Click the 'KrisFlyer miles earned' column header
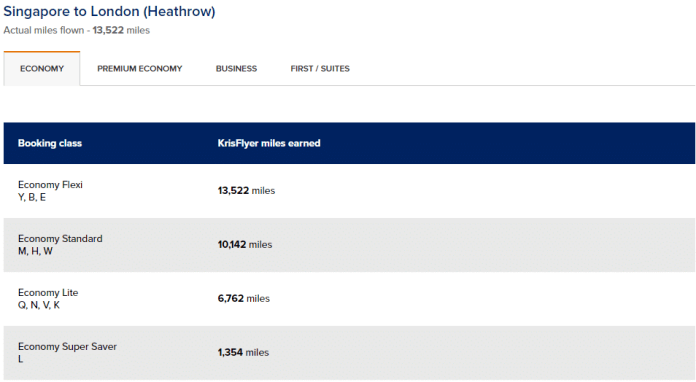 point(269,143)
